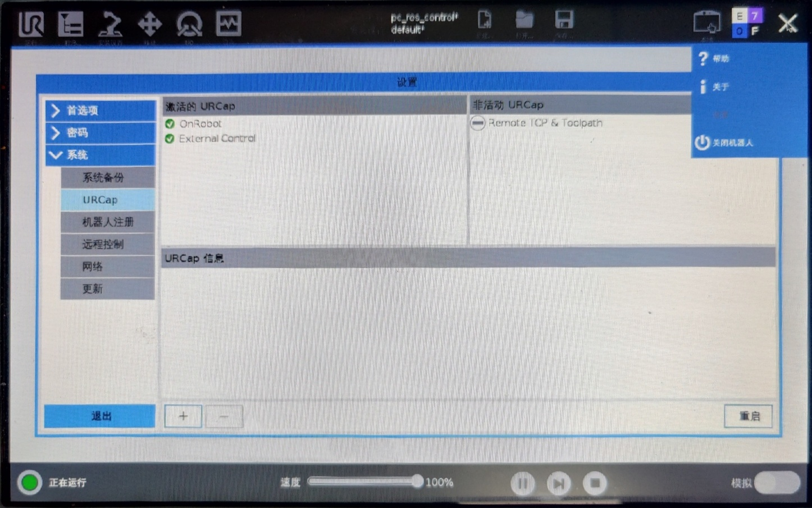Click the plus button to add URCap
812x508 pixels.
183,416
